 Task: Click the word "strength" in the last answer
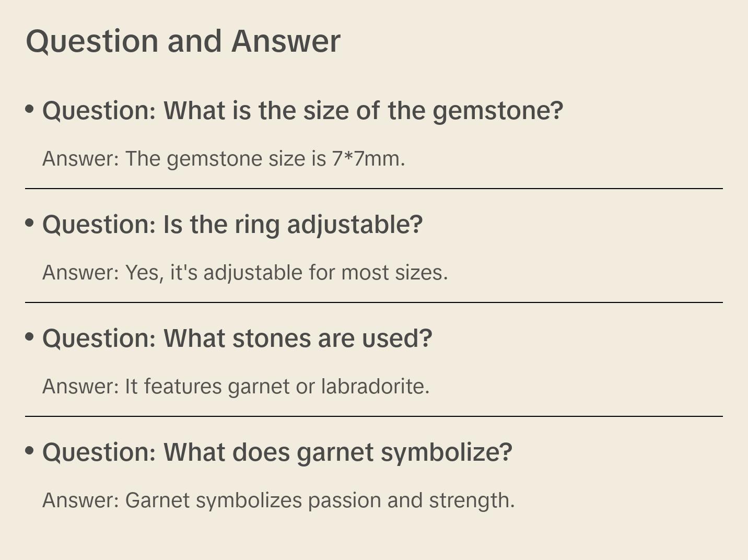coord(471,500)
